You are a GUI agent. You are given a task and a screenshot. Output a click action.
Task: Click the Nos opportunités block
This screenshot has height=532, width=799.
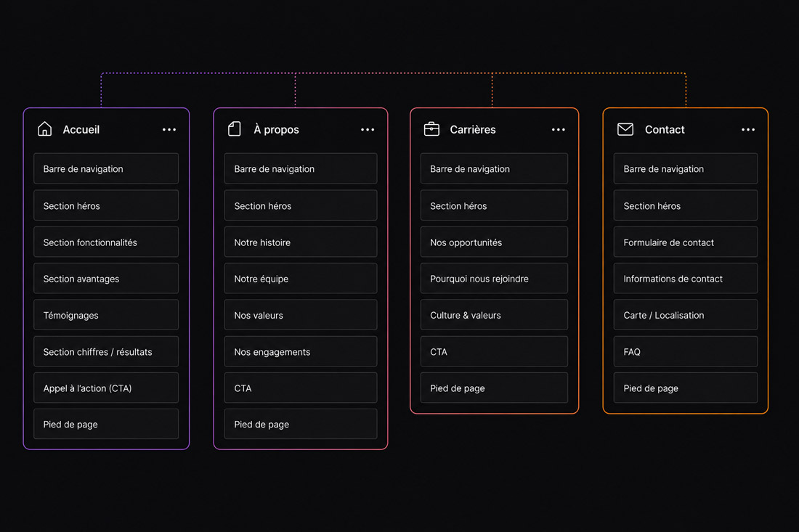[494, 242]
